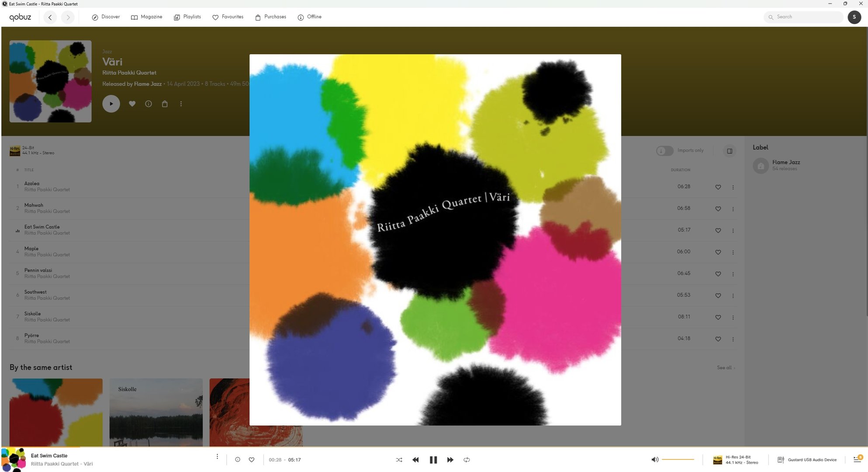The width and height of the screenshot is (868, 472).
Task: Seek using the playback progress bar
Action: pyautogui.click(x=434, y=447)
